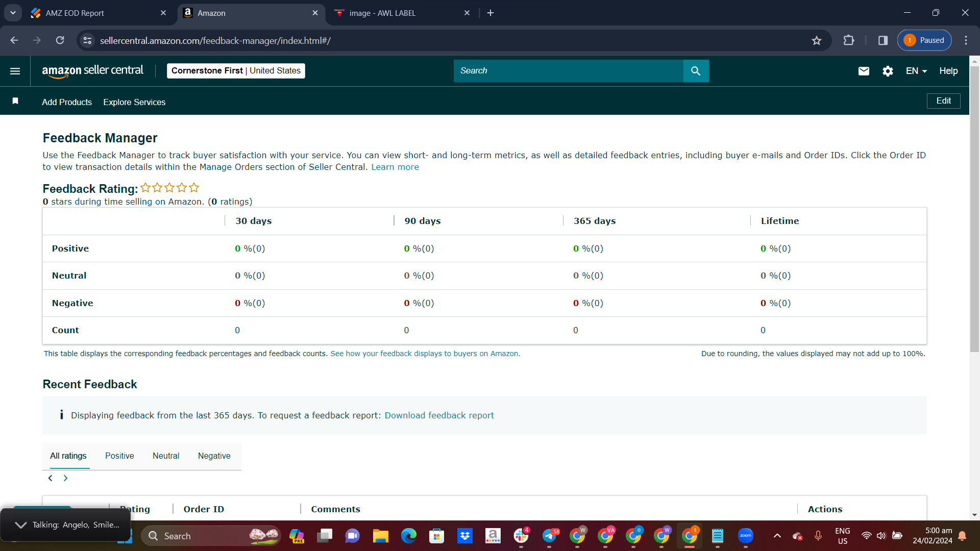Screen dimensions: 980x551
Task: Reload the current page
Action: pyautogui.click(x=60, y=40)
